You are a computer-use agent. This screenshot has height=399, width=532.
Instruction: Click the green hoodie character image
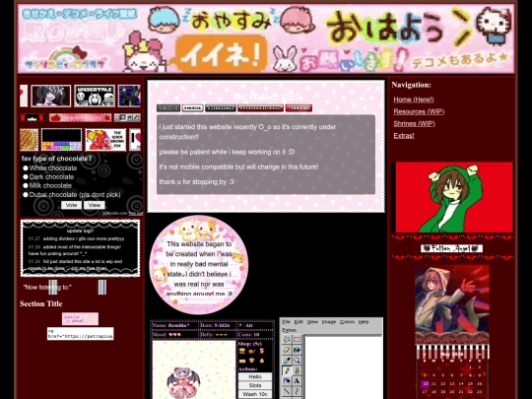pyautogui.click(x=454, y=197)
